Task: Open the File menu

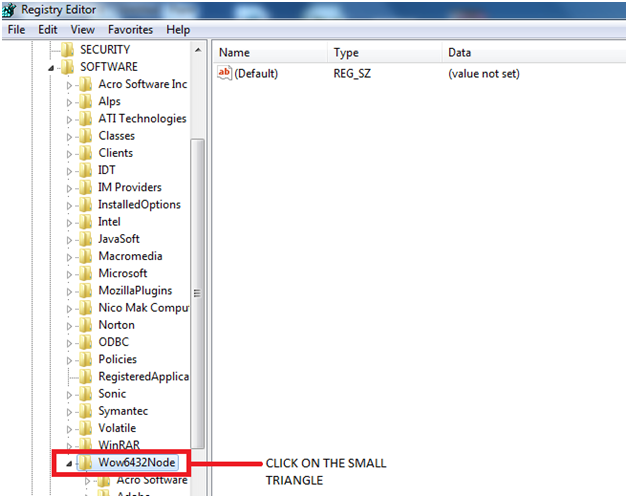Action: [x=17, y=30]
